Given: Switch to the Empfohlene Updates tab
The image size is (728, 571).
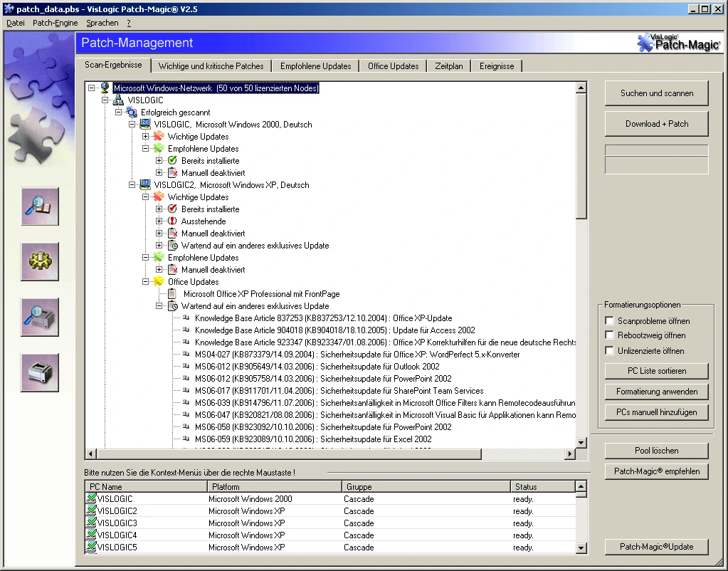Looking at the screenshot, I should click(x=316, y=66).
